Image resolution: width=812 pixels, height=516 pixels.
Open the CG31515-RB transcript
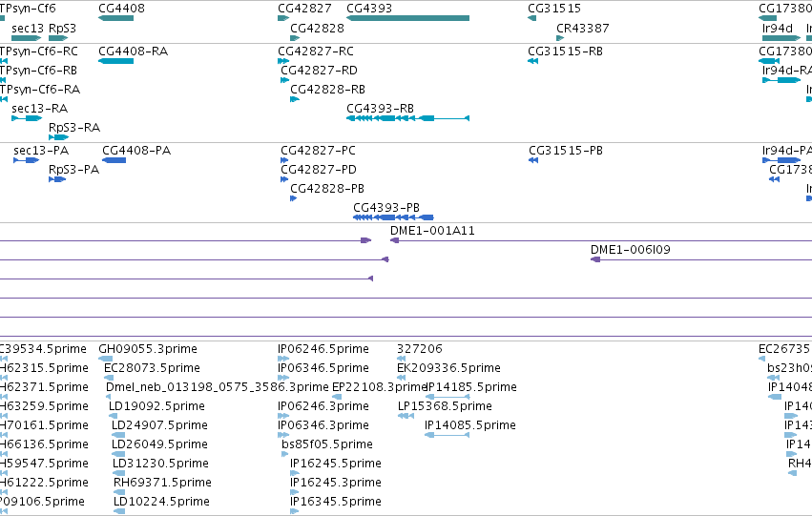pyautogui.click(x=532, y=61)
